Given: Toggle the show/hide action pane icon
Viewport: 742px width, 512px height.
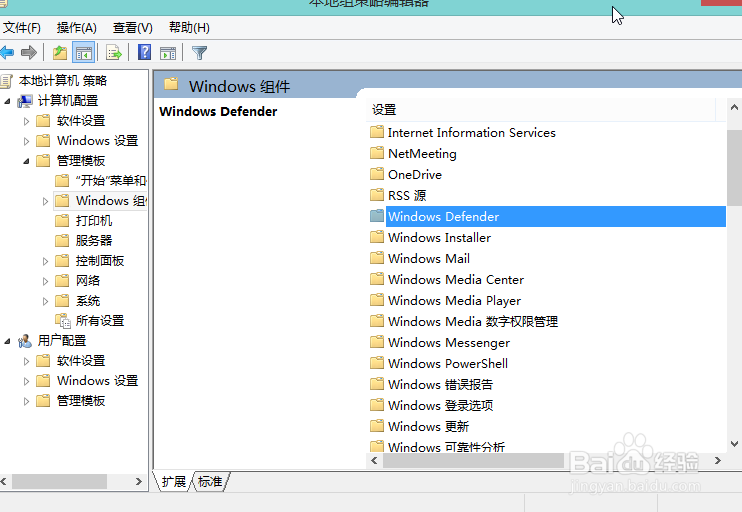Looking at the screenshot, I should click(x=168, y=53).
